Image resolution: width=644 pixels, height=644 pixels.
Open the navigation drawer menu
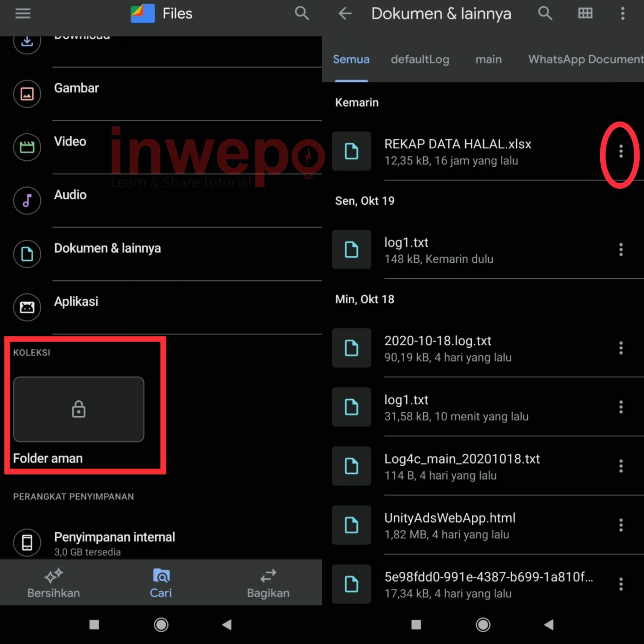point(23,13)
